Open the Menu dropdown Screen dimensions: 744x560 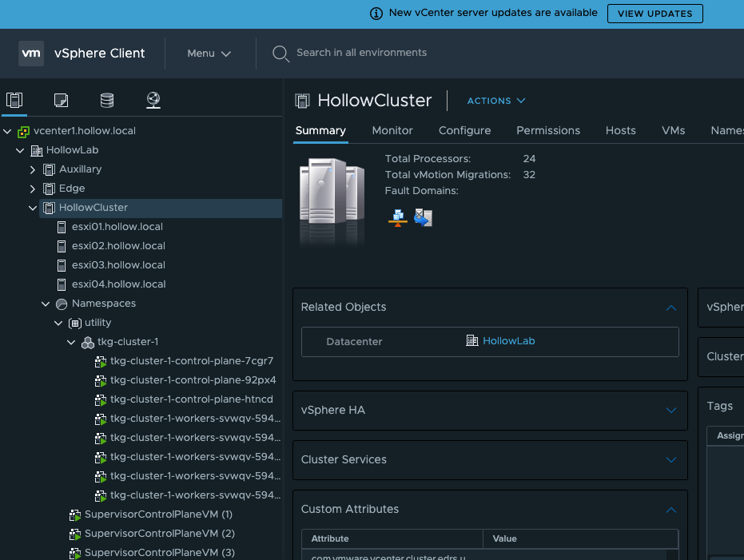click(209, 54)
